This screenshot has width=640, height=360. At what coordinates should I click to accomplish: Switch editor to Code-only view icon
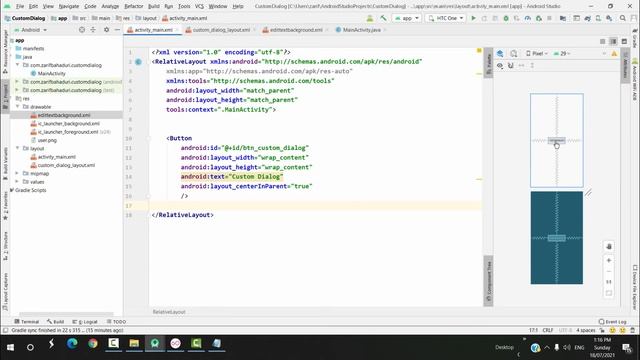(602, 41)
